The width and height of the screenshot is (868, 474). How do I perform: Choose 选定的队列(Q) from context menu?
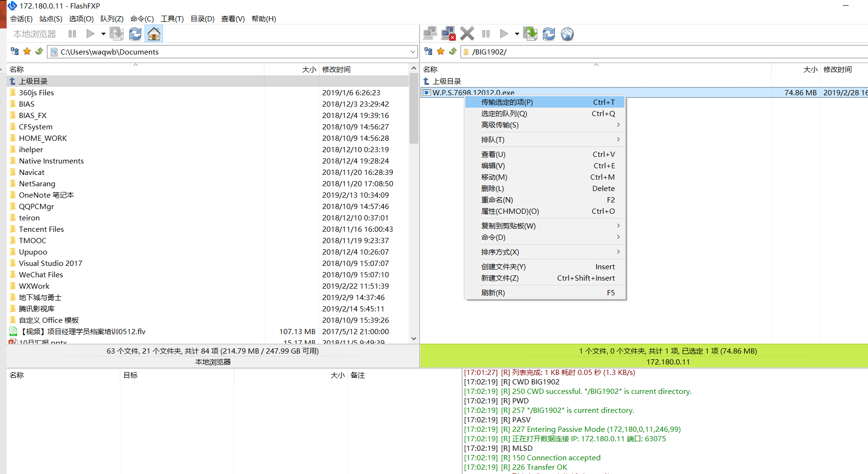[x=545, y=113]
